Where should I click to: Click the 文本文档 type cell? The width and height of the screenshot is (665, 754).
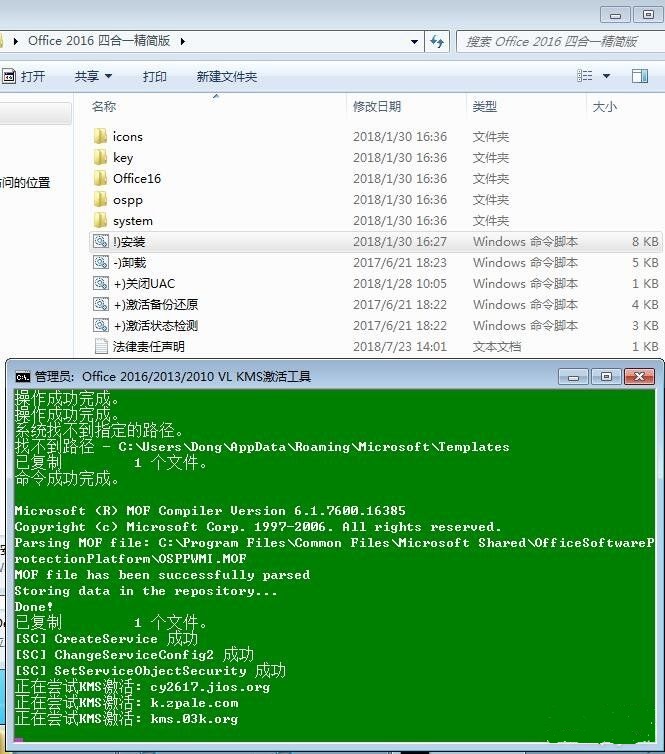[x=497, y=347]
